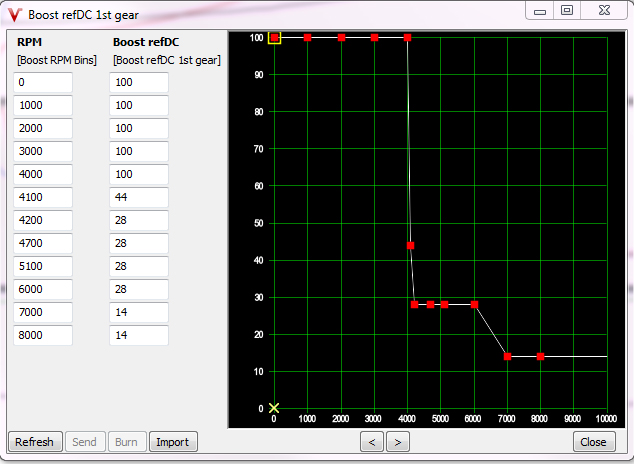Click the app logo icon in title bar
The image size is (634, 464).
(x=14, y=14)
